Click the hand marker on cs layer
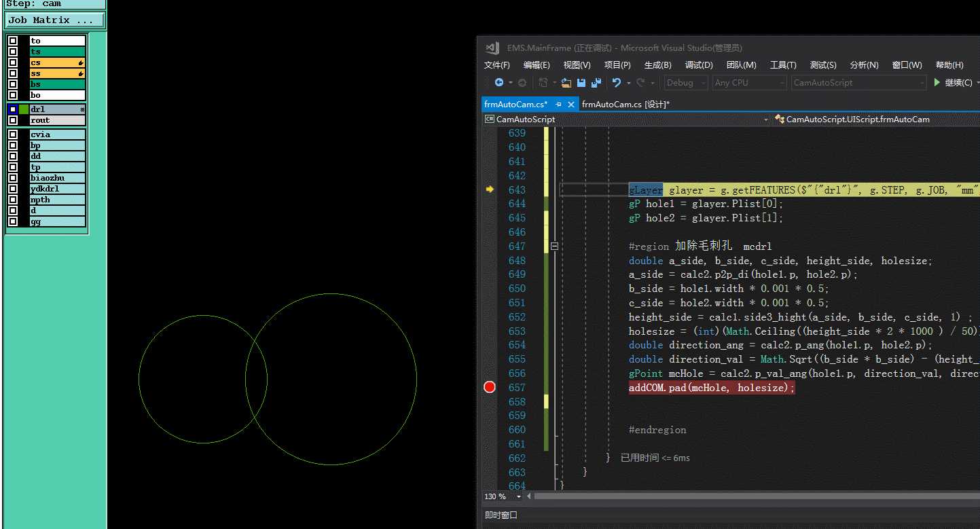 point(81,63)
